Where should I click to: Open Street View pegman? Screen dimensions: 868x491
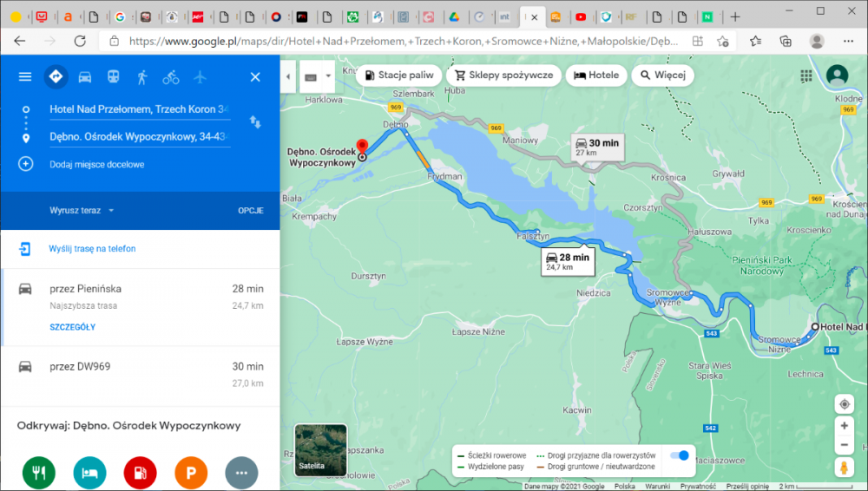(x=844, y=468)
